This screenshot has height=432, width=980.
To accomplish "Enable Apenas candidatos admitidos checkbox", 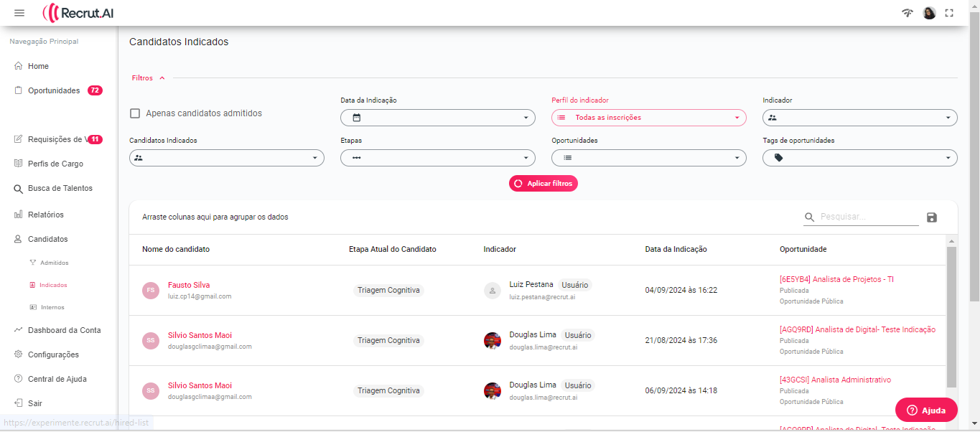I will pyautogui.click(x=135, y=113).
